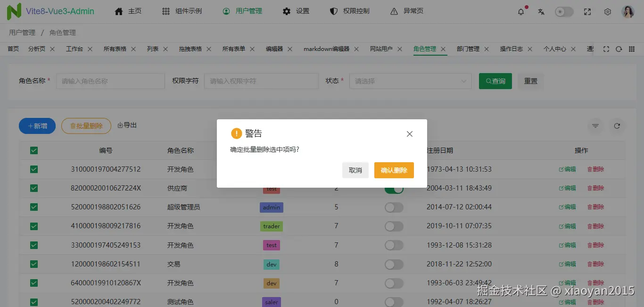Click the 查询 search button

pyautogui.click(x=495, y=81)
